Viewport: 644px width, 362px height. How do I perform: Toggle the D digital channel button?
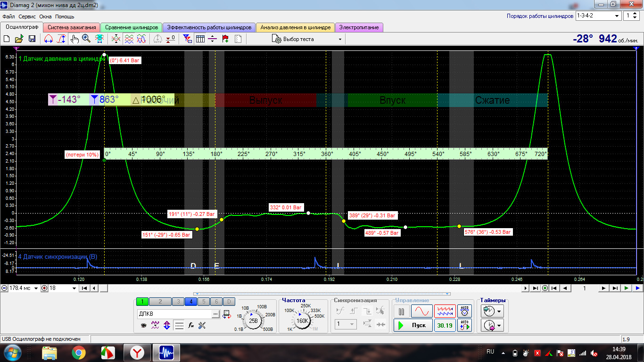click(229, 302)
